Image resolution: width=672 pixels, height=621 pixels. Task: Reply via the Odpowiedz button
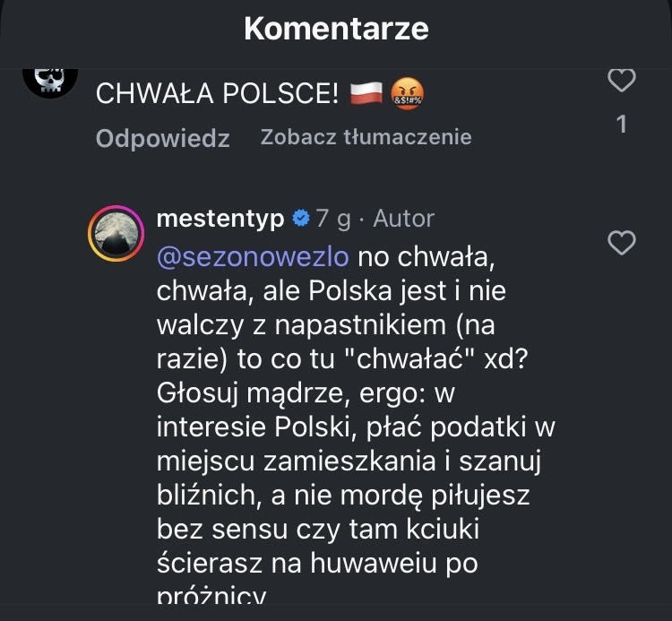[x=162, y=138]
